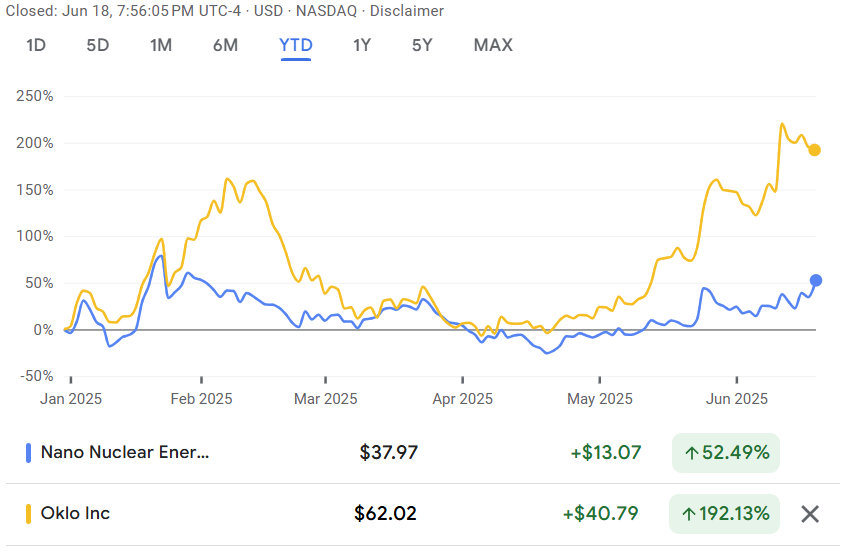Click the Jan 2025 axis label
This screenshot has height=552, width=855.
(71, 399)
